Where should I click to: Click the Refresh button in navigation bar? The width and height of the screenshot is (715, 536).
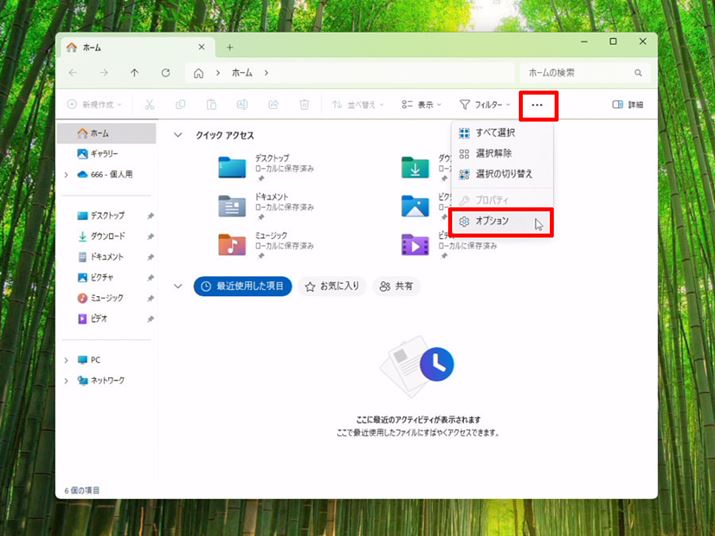click(x=165, y=73)
